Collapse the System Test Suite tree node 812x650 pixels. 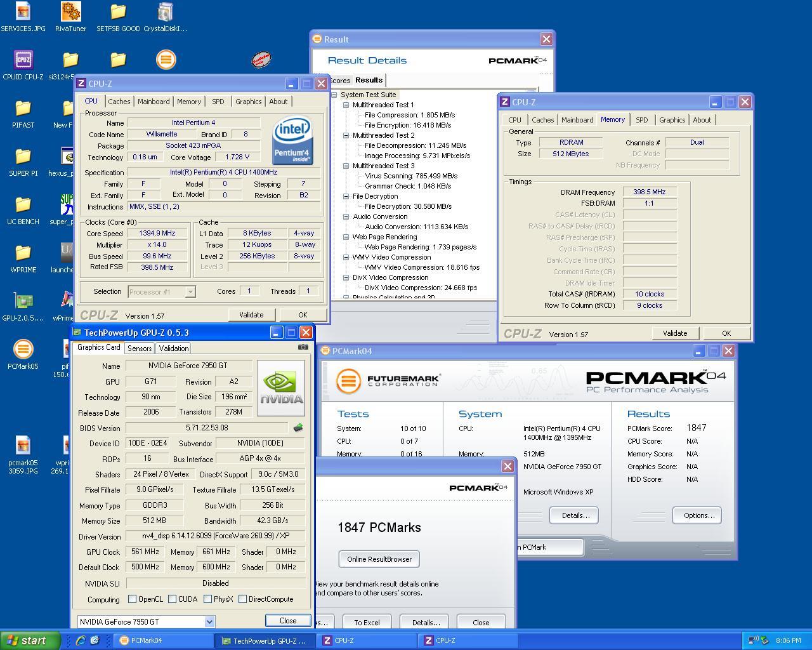point(334,95)
